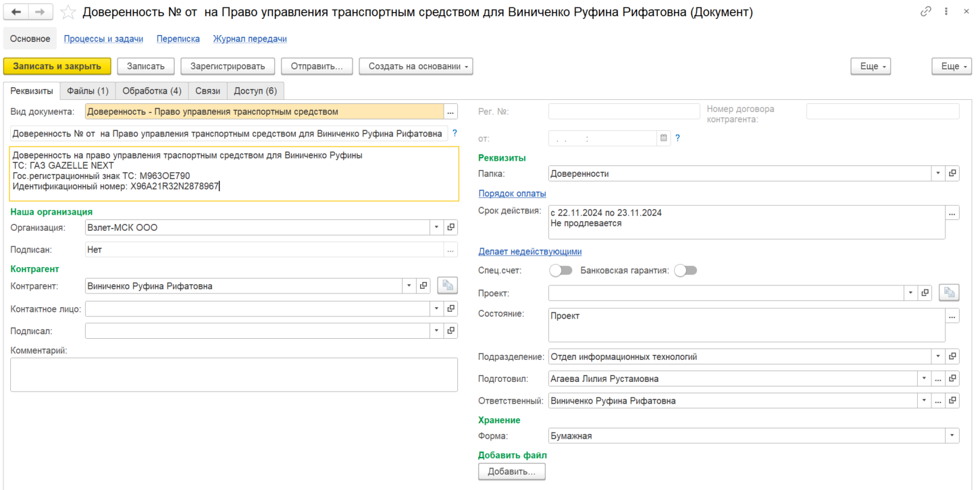Image resolution: width=980 pixels, height=490 pixels.
Task: Switch to Процессы и задачи section
Action: tap(103, 38)
